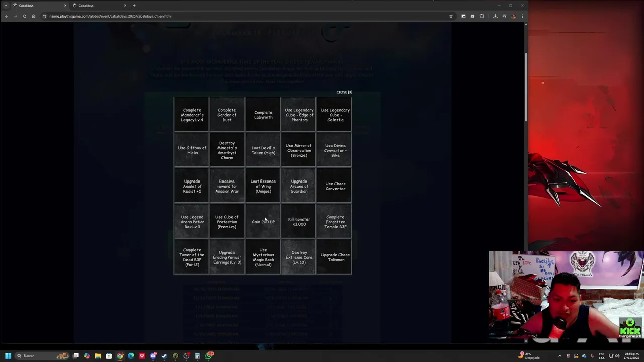
Task: Select Complete Forgotten Temple B3F tile
Action: click(335, 222)
